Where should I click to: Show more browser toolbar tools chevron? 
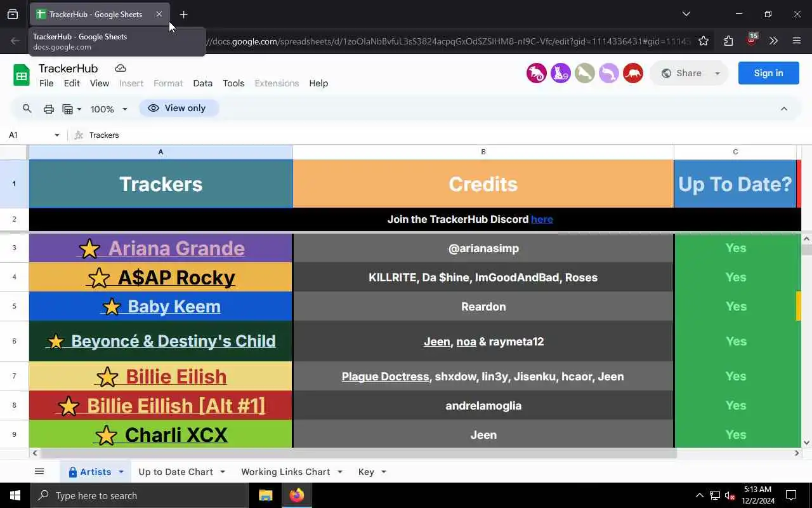(x=773, y=41)
